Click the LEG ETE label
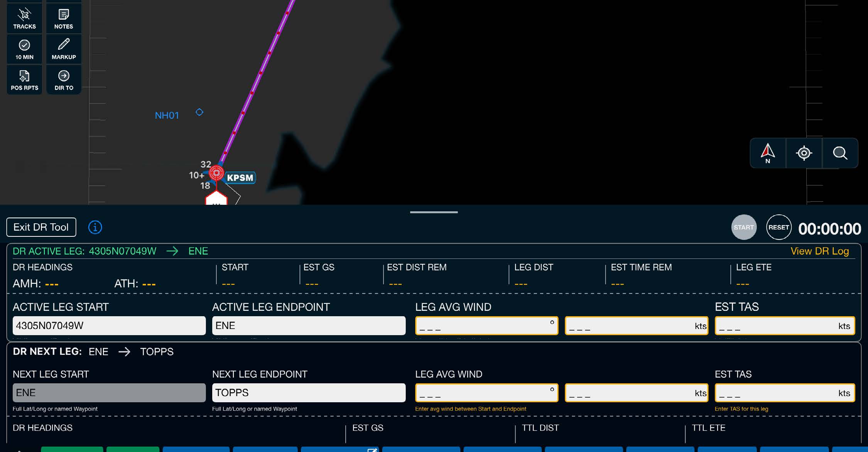Screen dimensions: 868x452 point(753,267)
